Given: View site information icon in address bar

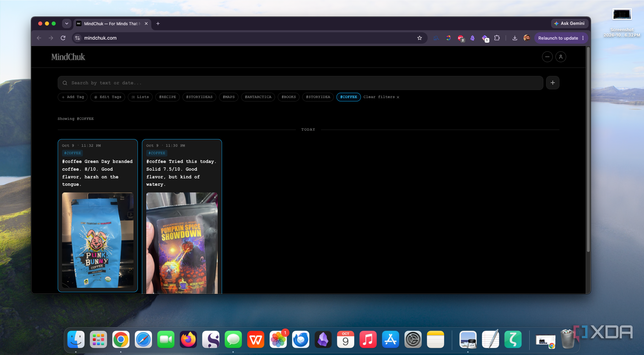Looking at the screenshot, I should click(77, 38).
